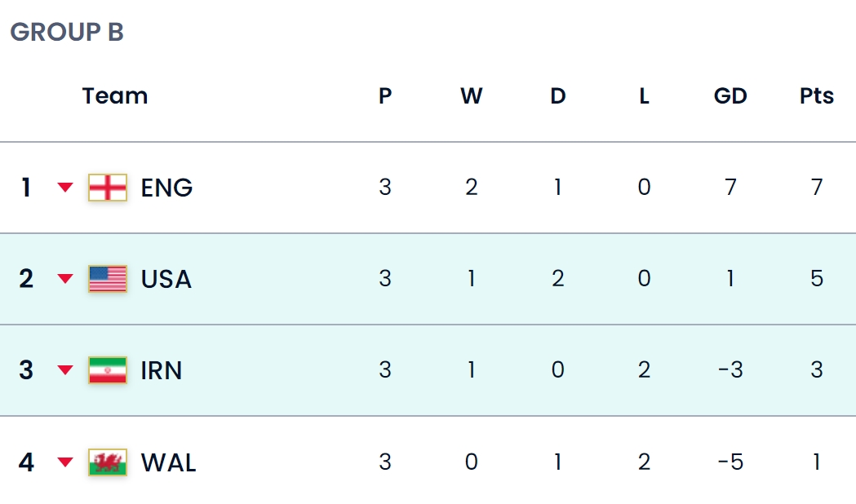Click the Wales flag icon

click(x=108, y=462)
